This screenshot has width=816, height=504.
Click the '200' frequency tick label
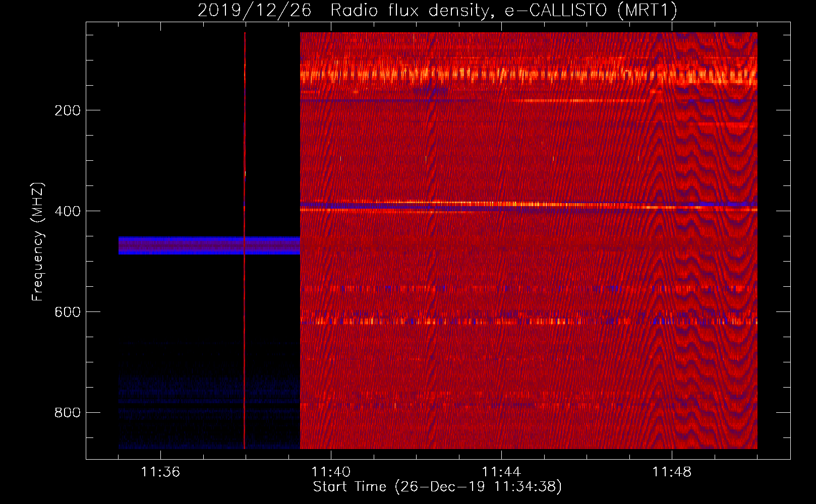(68, 110)
